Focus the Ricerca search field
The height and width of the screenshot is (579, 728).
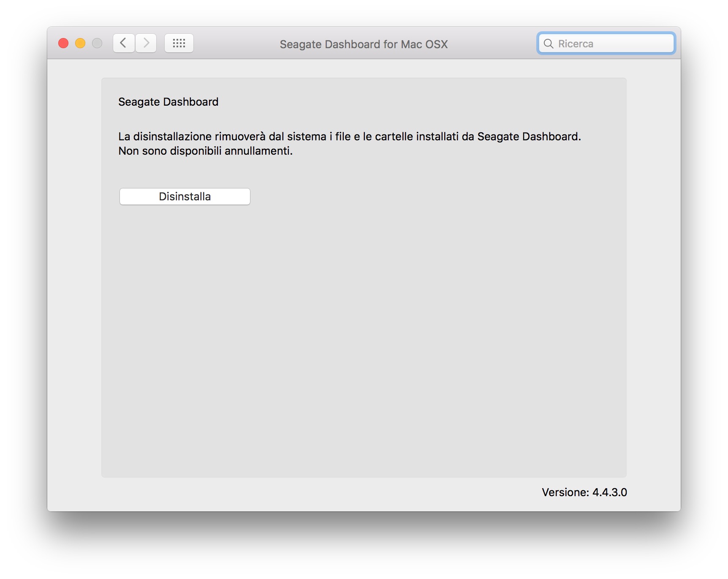point(606,44)
